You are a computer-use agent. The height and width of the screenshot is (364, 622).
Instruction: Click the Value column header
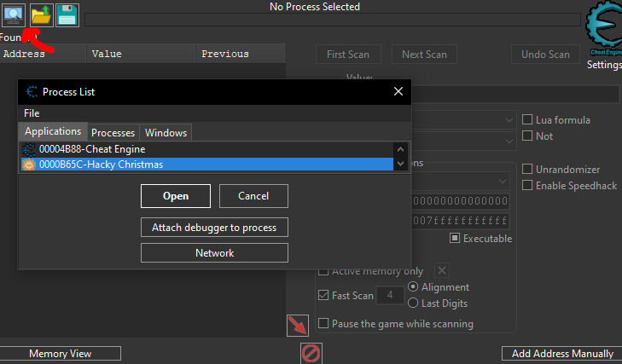[x=142, y=54]
